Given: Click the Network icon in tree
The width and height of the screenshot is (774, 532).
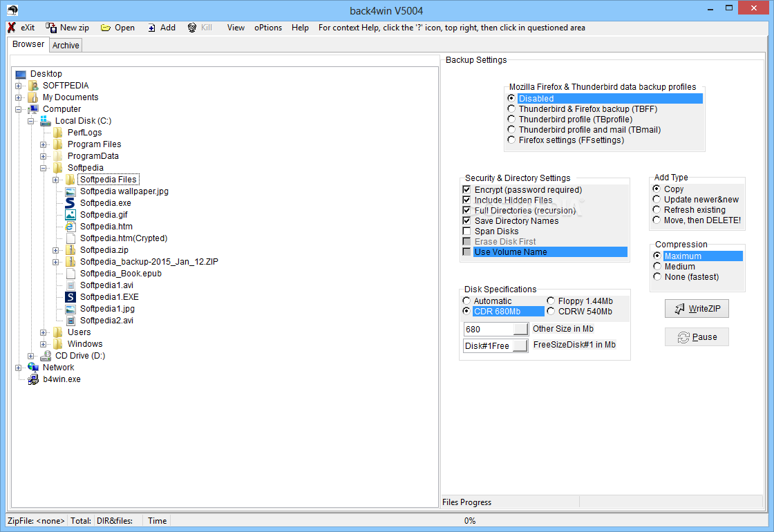Looking at the screenshot, I should [33, 368].
